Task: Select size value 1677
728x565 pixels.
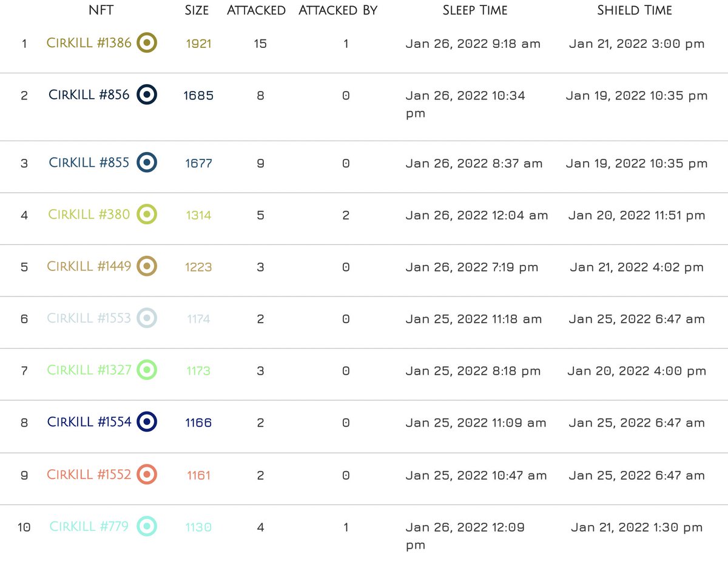Action: click(x=198, y=164)
